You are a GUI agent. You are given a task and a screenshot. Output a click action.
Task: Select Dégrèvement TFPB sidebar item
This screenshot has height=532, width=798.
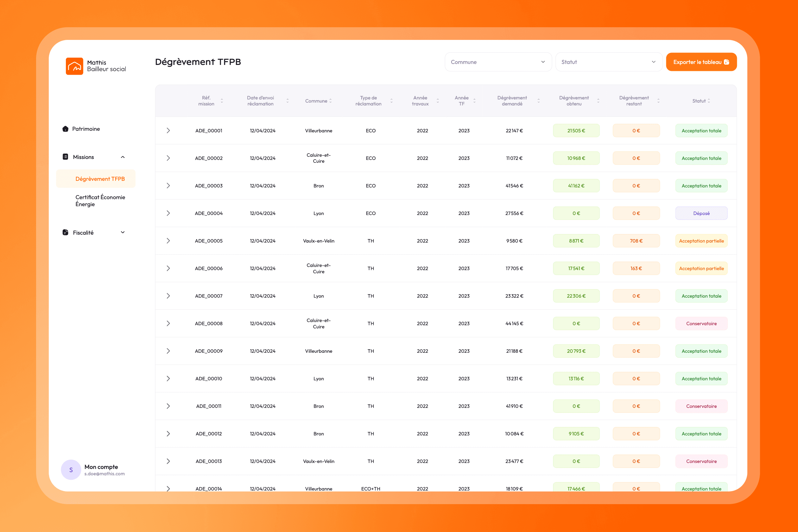pos(100,179)
